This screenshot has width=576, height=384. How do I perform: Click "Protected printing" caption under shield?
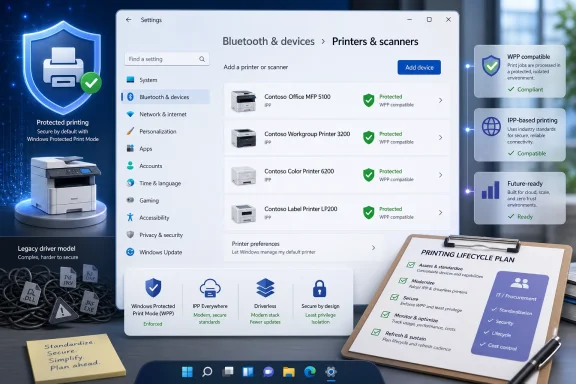pyautogui.click(x=63, y=122)
